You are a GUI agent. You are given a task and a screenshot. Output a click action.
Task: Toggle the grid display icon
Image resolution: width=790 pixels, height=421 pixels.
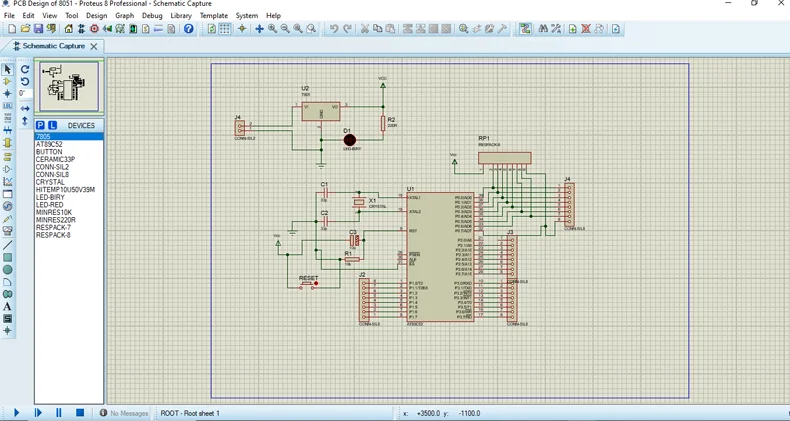[225, 29]
